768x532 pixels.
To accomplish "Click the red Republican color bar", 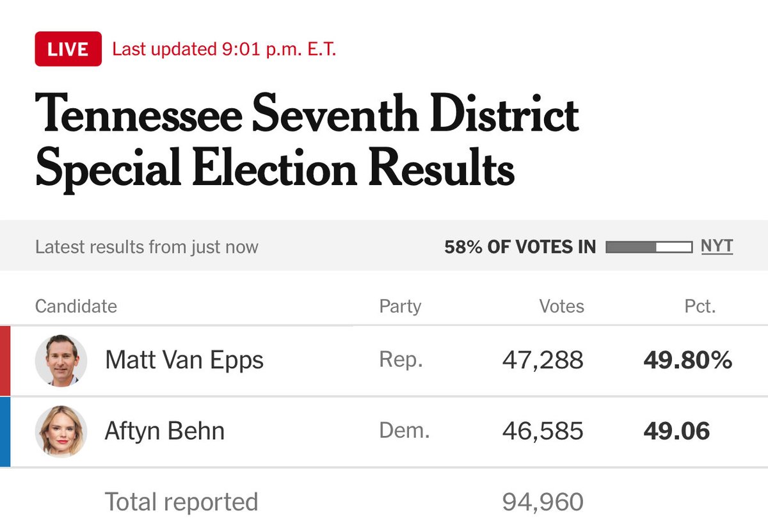I will tap(5, 360).
